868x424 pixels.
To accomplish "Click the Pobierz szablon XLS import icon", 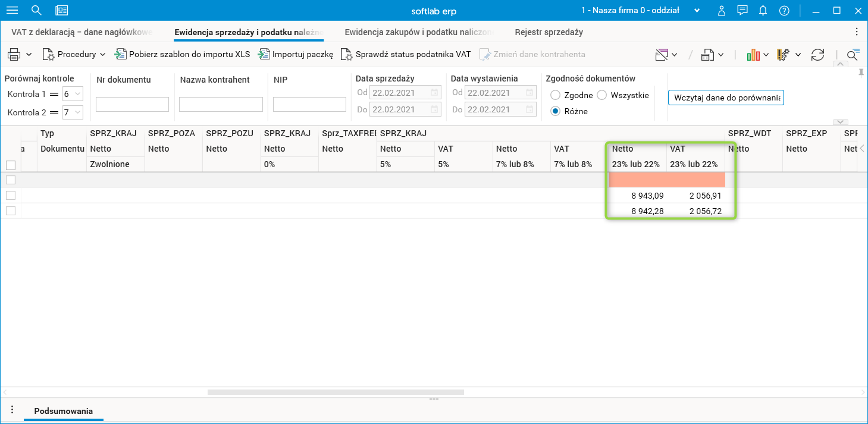I will point(121,54).
